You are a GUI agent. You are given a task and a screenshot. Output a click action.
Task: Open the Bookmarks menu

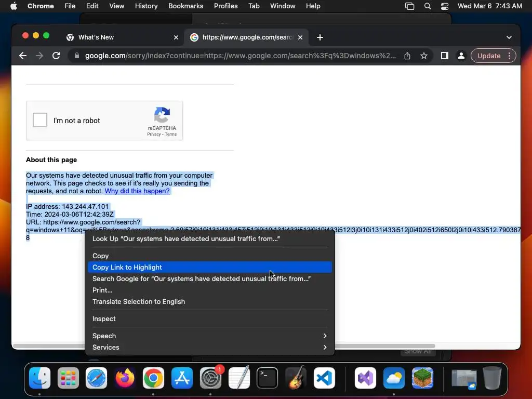[x=185, y=6]
